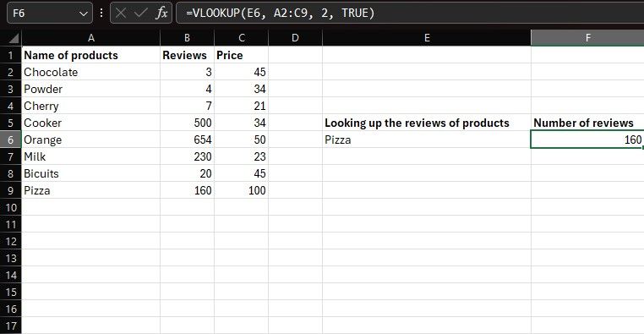This screenshot has height=334, width=644.
Task: Select Cherry's reviews value 7
Action: pyautogui.click(x=187, y=106)
